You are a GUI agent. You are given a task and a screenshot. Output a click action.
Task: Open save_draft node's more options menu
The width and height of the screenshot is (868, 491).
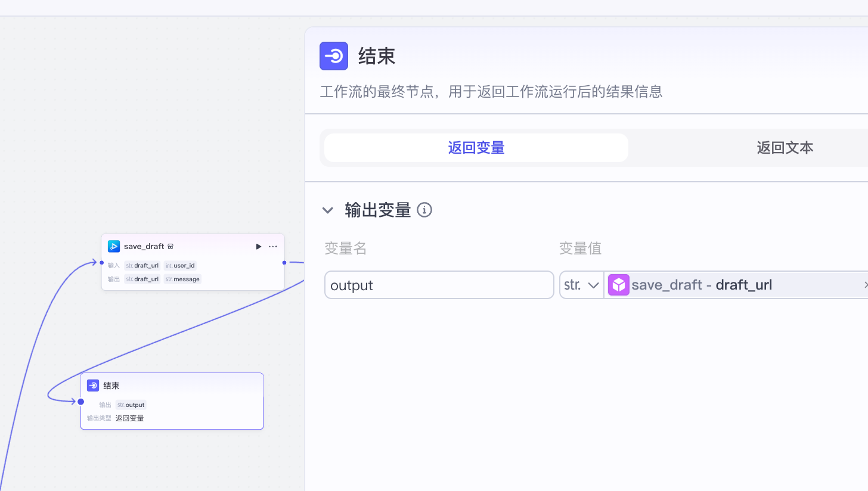[x=272, y=246]
